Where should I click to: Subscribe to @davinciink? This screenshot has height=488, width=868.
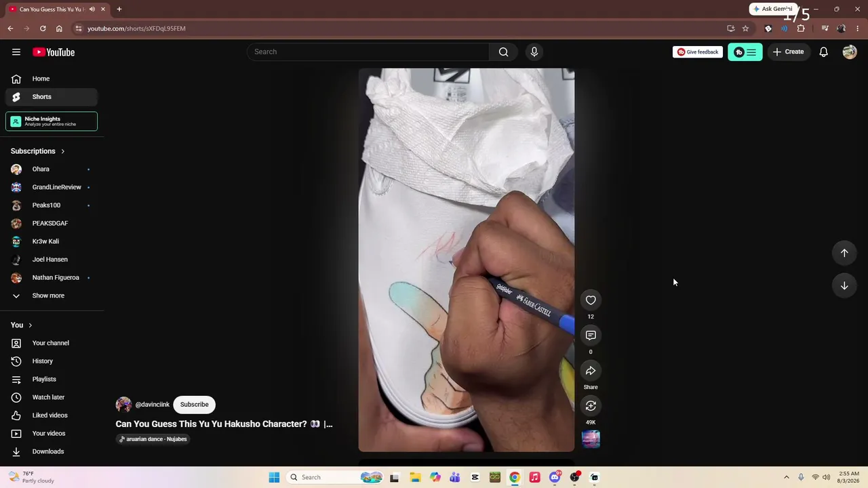pos(194,405)
